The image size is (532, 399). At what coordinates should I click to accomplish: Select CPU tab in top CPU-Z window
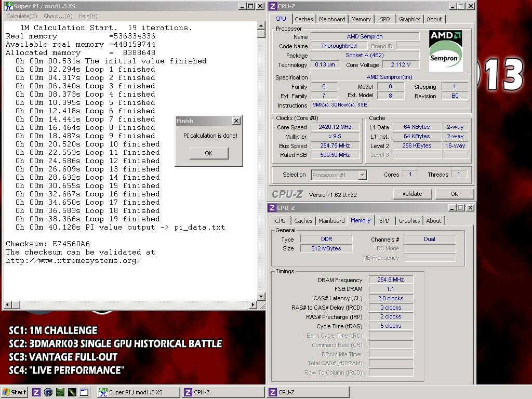(x=281, y=19)
